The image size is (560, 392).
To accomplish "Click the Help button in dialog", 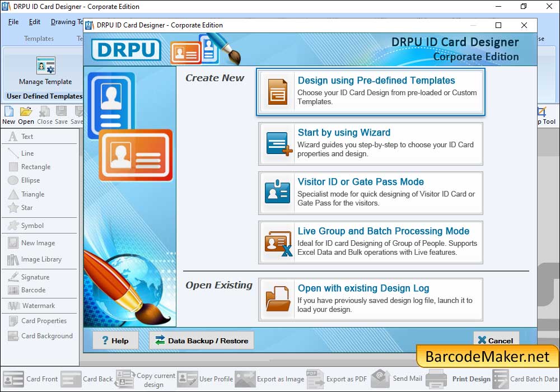I will [115, 340].
